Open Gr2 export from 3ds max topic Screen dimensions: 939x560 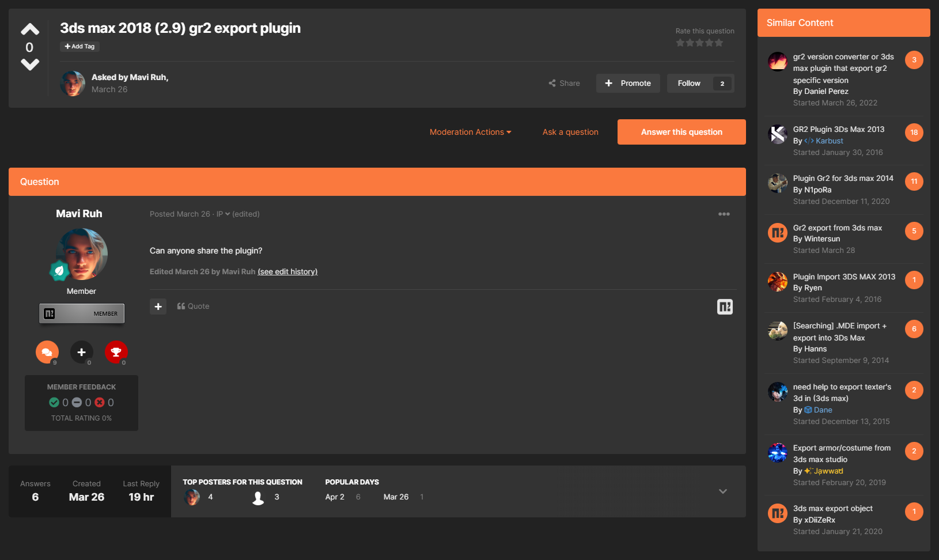tap(838, 228)
